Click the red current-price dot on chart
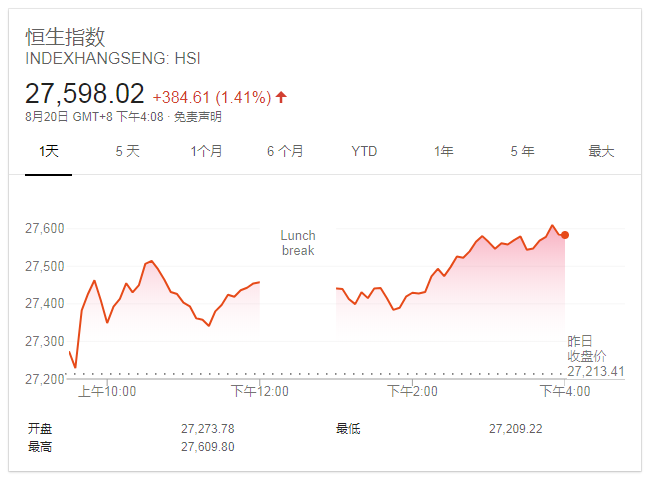The height and width of the screenshot is (479, 650). pos(565,235)
